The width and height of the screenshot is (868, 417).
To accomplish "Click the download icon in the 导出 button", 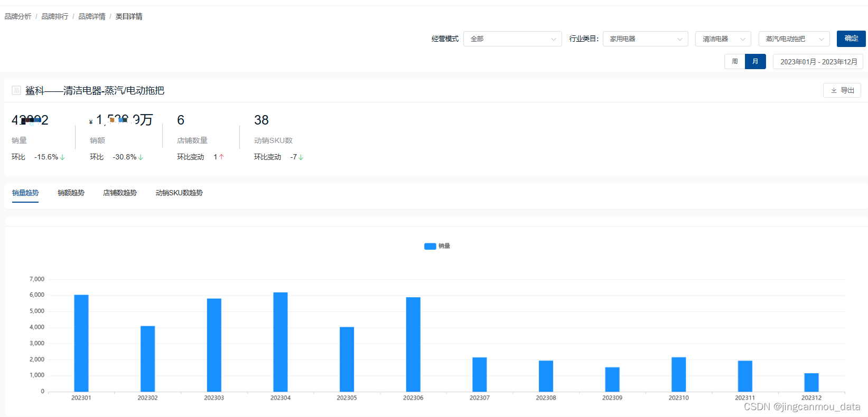I will [834, 90].
